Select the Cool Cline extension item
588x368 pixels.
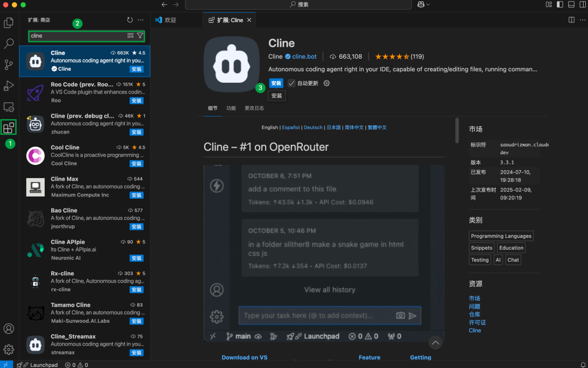pyautogui.click(x=85, y=155)
